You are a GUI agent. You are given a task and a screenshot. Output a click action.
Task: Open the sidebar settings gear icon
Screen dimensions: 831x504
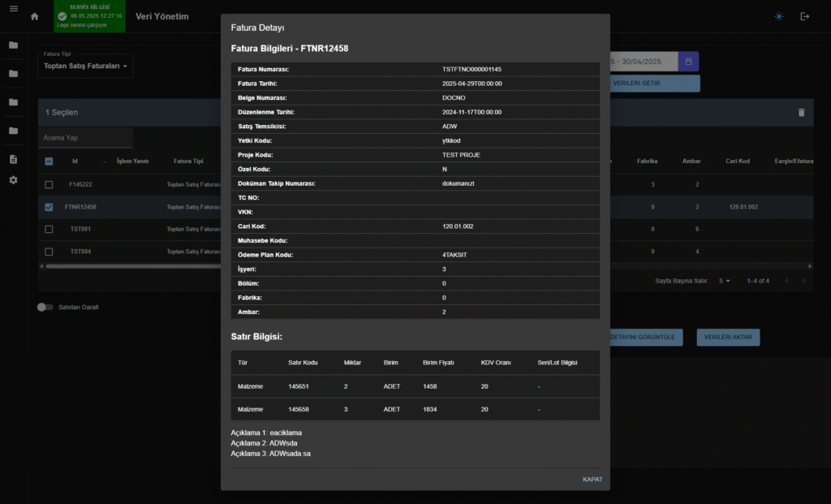13,179
